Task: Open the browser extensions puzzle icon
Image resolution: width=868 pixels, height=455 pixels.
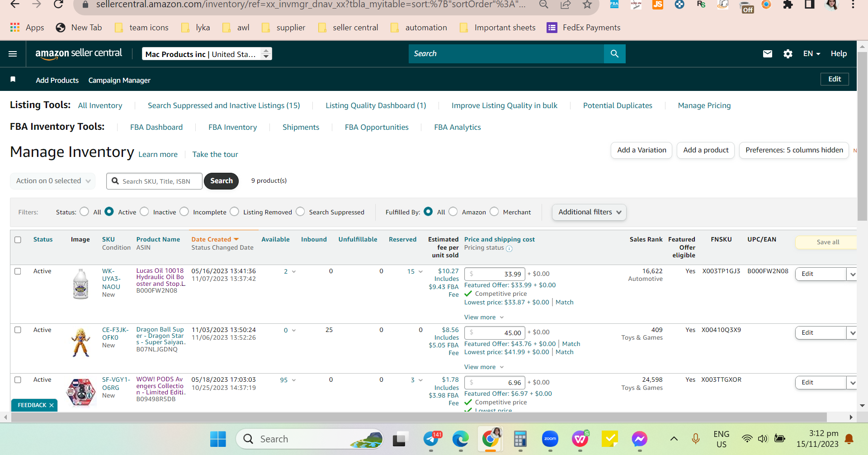Action: [x=788, y=5]
